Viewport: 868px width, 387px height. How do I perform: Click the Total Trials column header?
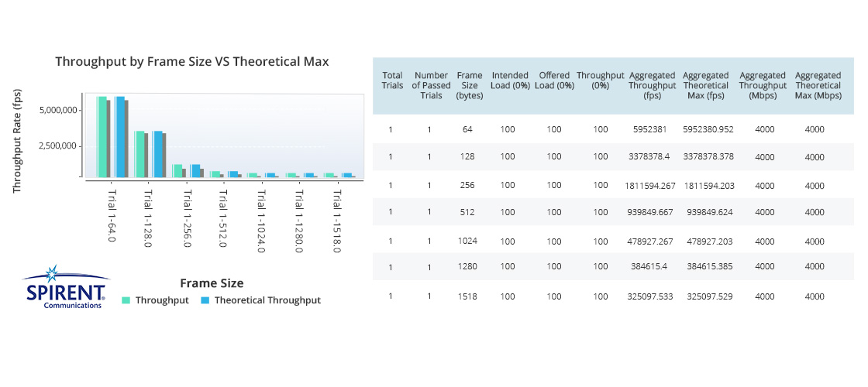392,80
